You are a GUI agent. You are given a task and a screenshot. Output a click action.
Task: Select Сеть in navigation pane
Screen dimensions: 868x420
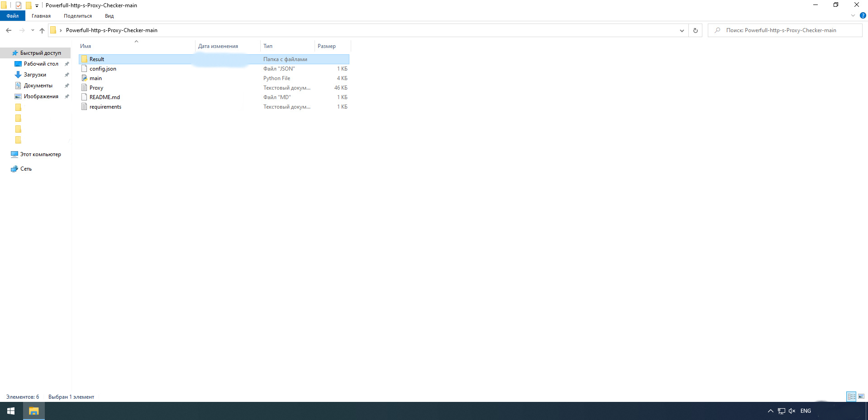[26, 169]
